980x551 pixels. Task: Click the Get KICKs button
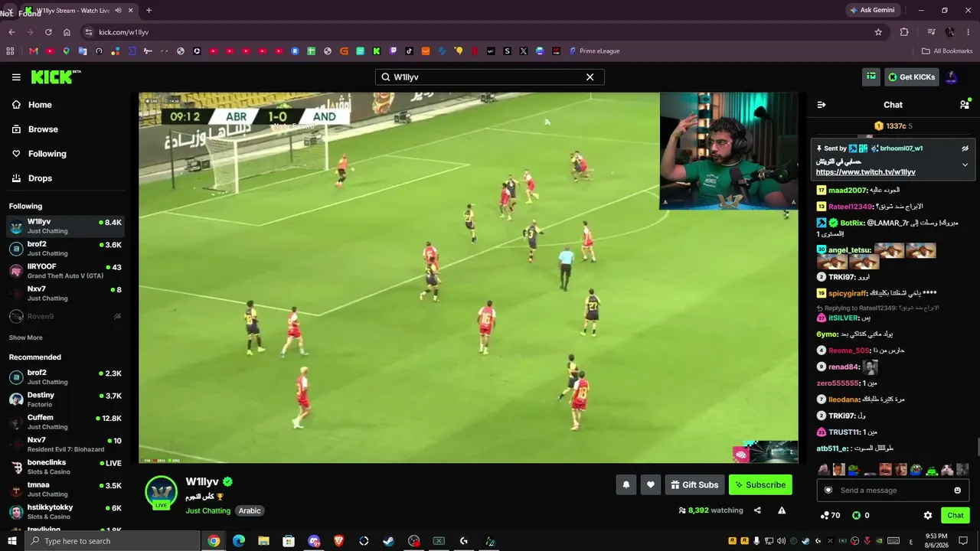click(911, 77)
